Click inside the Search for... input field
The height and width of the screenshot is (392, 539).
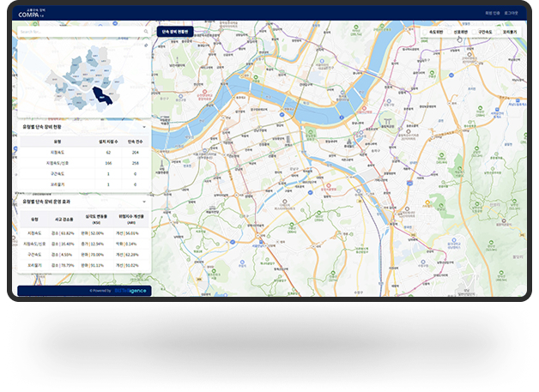coord(77,31)
